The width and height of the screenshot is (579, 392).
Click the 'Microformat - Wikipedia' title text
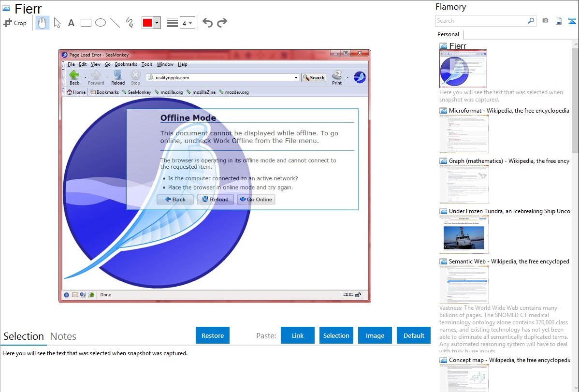509,111
